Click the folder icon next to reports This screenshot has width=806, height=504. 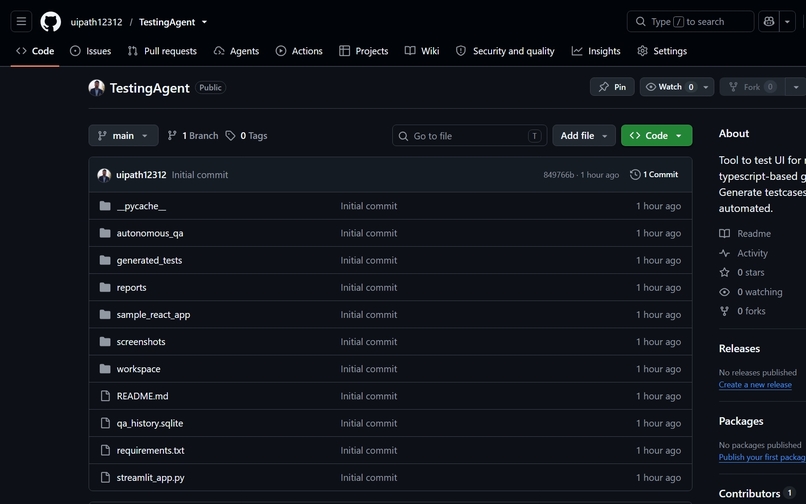click(105, 287)
